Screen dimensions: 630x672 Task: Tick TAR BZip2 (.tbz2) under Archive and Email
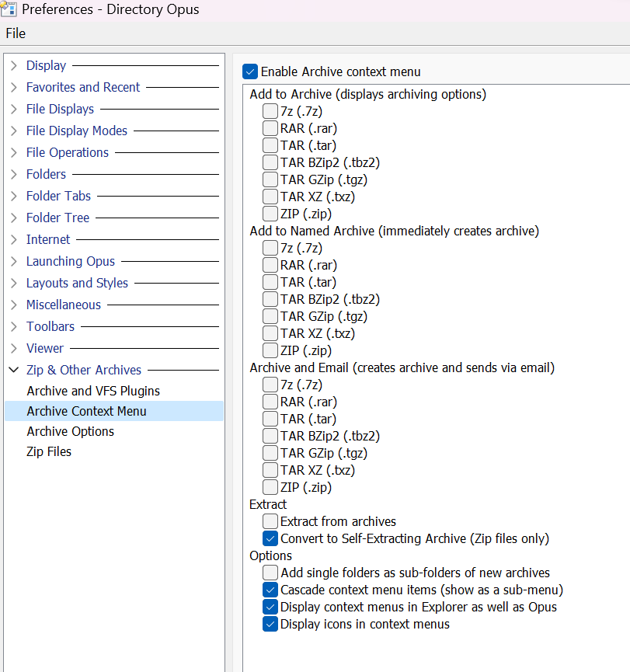tap(270, 436)
